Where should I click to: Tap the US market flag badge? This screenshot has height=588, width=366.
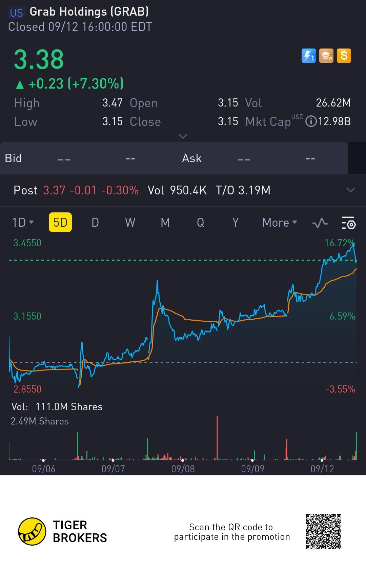[16, 13]
